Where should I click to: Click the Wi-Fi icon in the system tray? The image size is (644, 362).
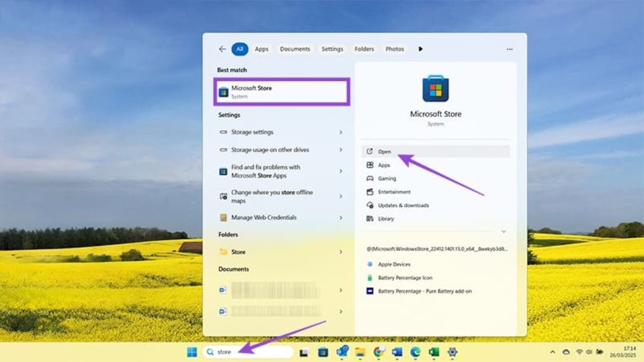(579, 352)
